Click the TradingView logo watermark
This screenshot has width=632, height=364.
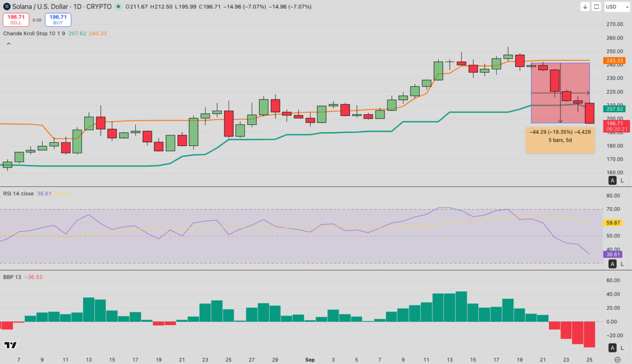[9, 346]
